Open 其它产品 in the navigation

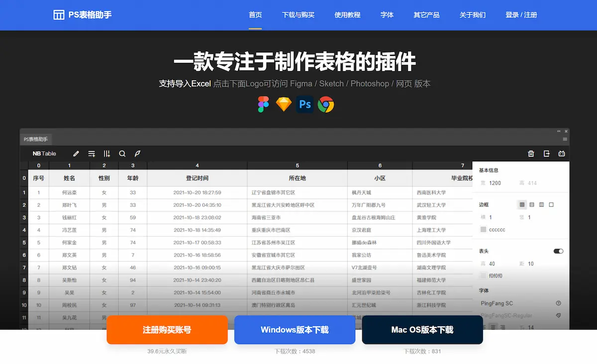[x=426, y=15]
